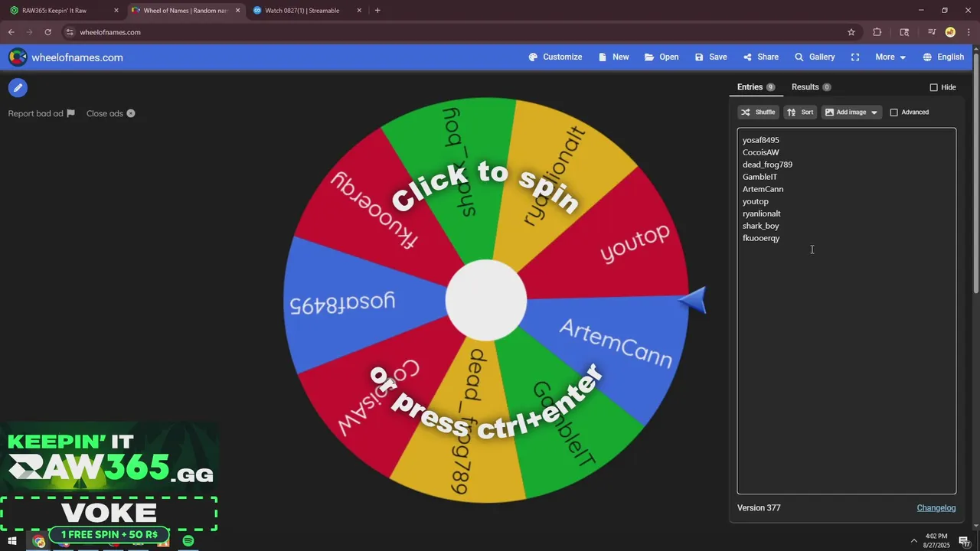
Task: Open the Chrome profile avatar
Action: (x=950, y=32)
